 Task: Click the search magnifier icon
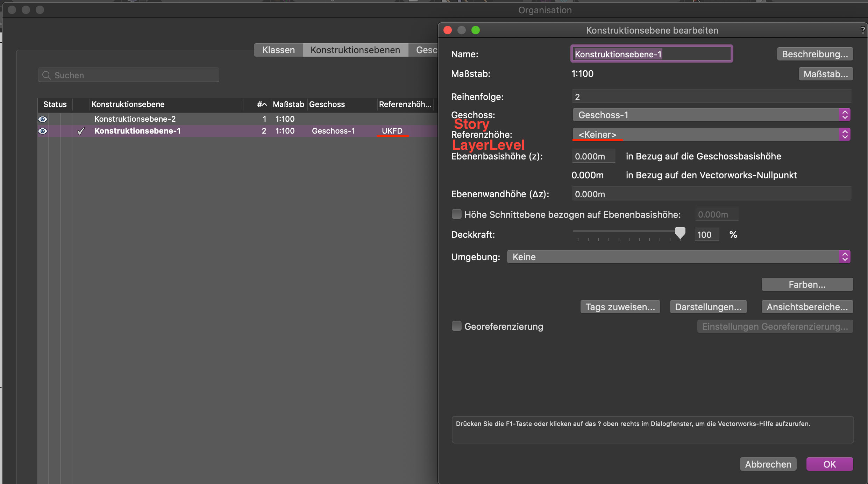[x=47, y=75]
